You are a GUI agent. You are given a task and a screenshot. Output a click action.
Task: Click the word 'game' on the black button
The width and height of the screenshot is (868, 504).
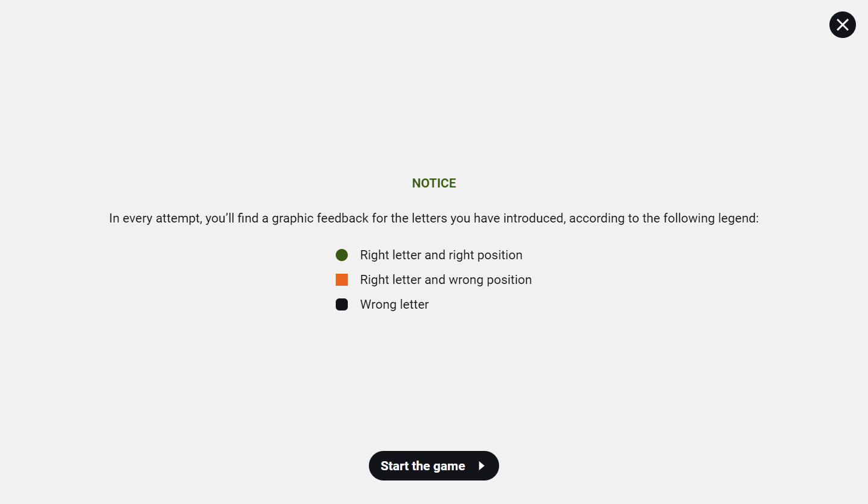pos(449,466)
